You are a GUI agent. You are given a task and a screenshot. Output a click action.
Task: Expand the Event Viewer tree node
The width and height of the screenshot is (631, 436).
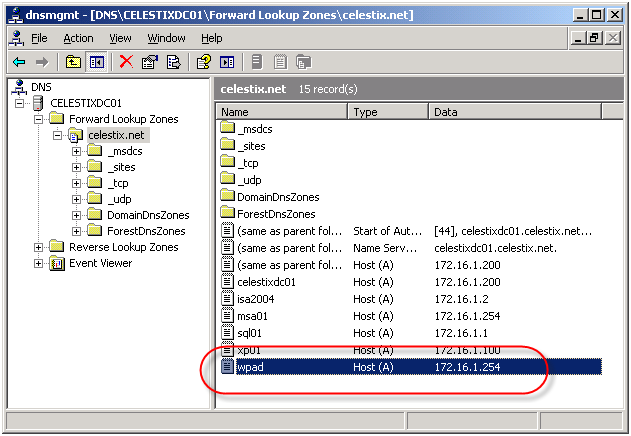tap(40, 263)
